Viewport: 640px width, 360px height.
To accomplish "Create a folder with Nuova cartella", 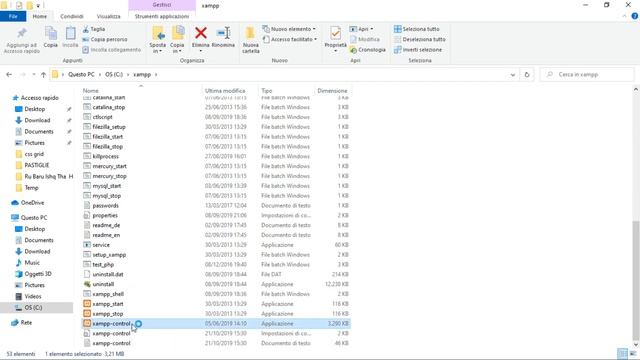I will pyautogui.click(x=251, y=40).
